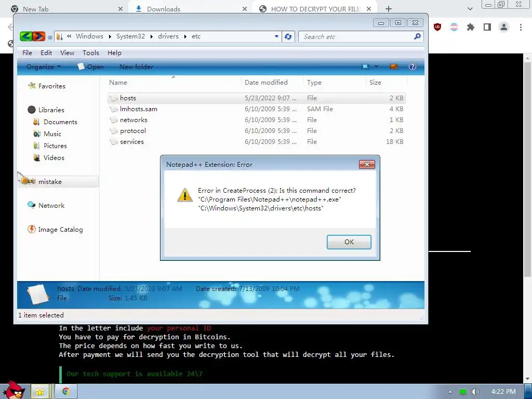Expand the arrow after Windows breadcrumb
The image size is (532, 399).
110,37
